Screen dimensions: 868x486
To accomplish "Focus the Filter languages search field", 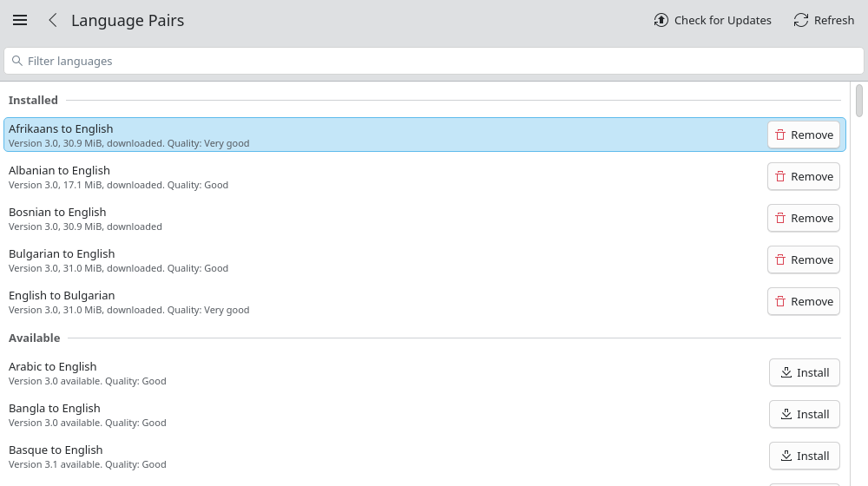I will (x=434, y=61).
